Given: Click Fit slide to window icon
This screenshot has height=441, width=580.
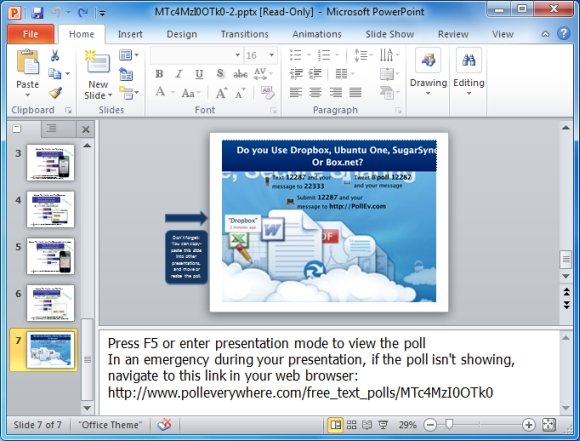Looking at the screenshot, I should coord(549,425).
